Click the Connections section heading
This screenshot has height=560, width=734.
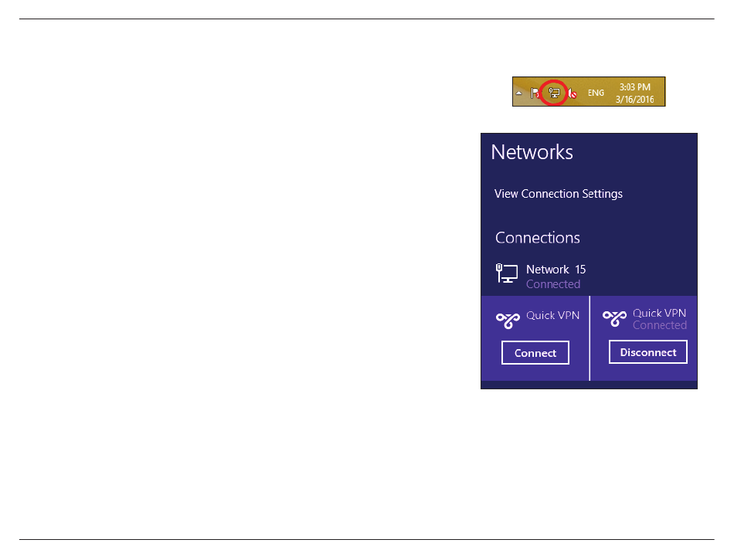(538, 238)
